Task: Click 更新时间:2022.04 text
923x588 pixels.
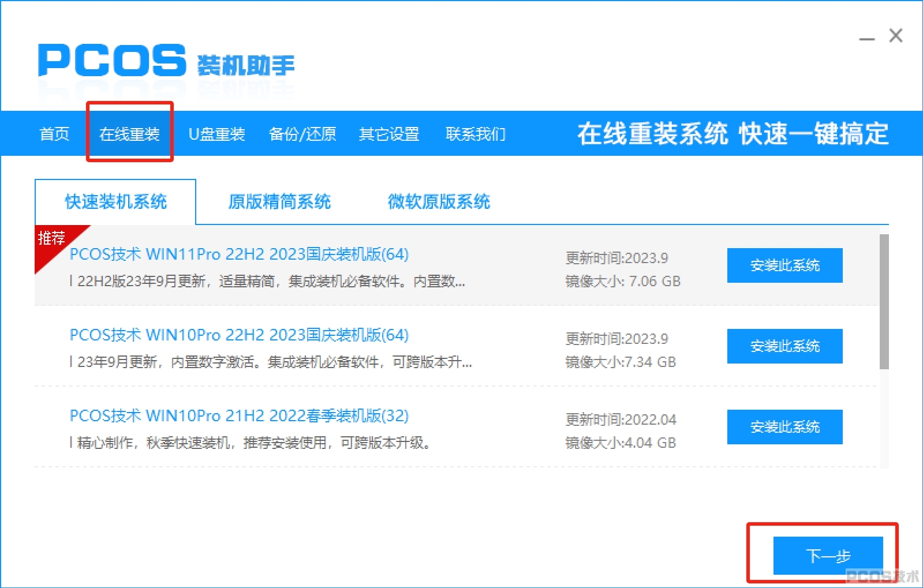Action: click(621, 420)
